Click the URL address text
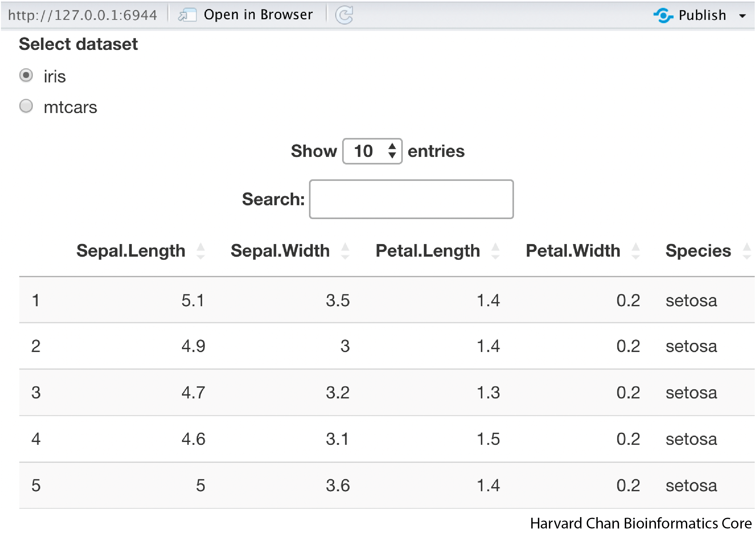This screenshot has height=537, width=756. (82, 15)
